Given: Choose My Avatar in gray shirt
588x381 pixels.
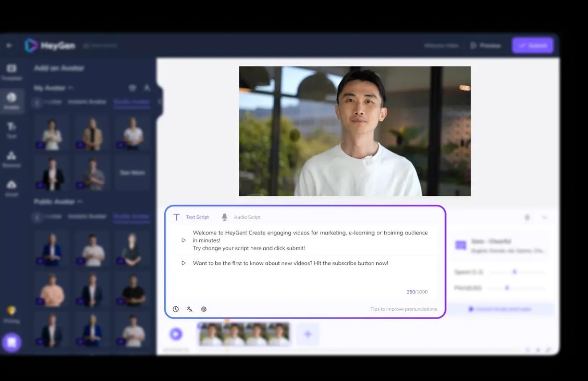Looking at the screenshot, I should [x=93, y=173].
